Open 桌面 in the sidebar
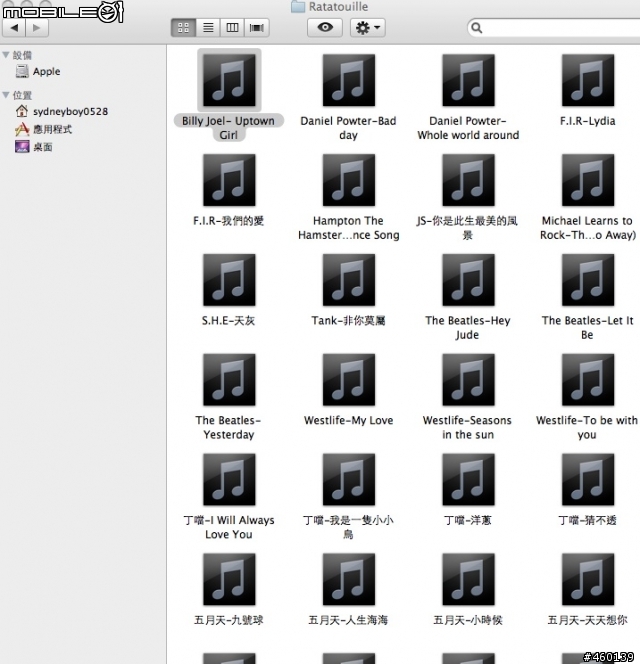640x665 pixels. pyautogui.click(x=34, y=147)
